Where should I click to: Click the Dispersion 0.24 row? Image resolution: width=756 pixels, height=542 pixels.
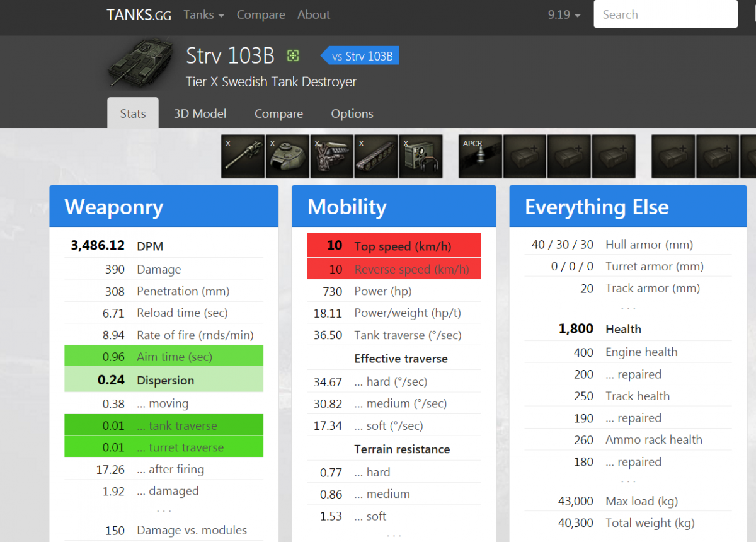(x=164, y=380)
